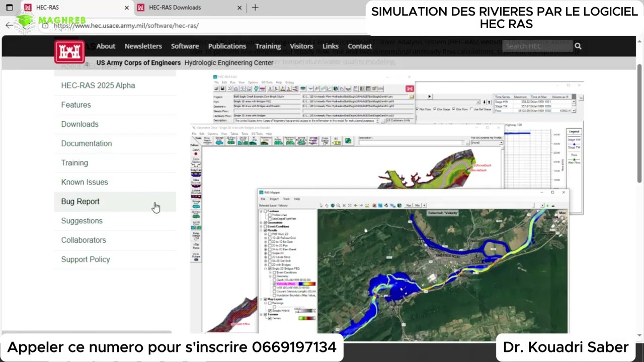Viewport: 644px width, 362px height.
Task: Collapse Results node in RAS Mapper tree
Action: (x=261, y=230)
